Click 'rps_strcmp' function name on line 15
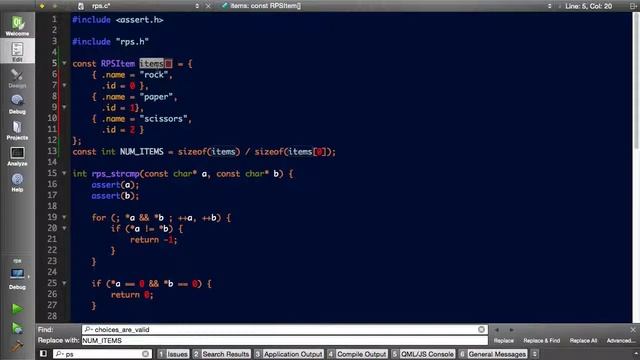Viewport: 640px width, 360px height. tap(116, 174)
